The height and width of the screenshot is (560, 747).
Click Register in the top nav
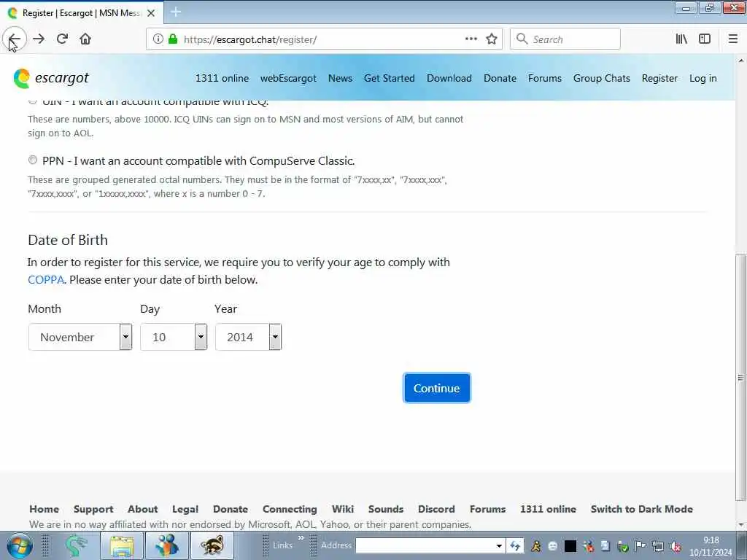pos(659,78)
